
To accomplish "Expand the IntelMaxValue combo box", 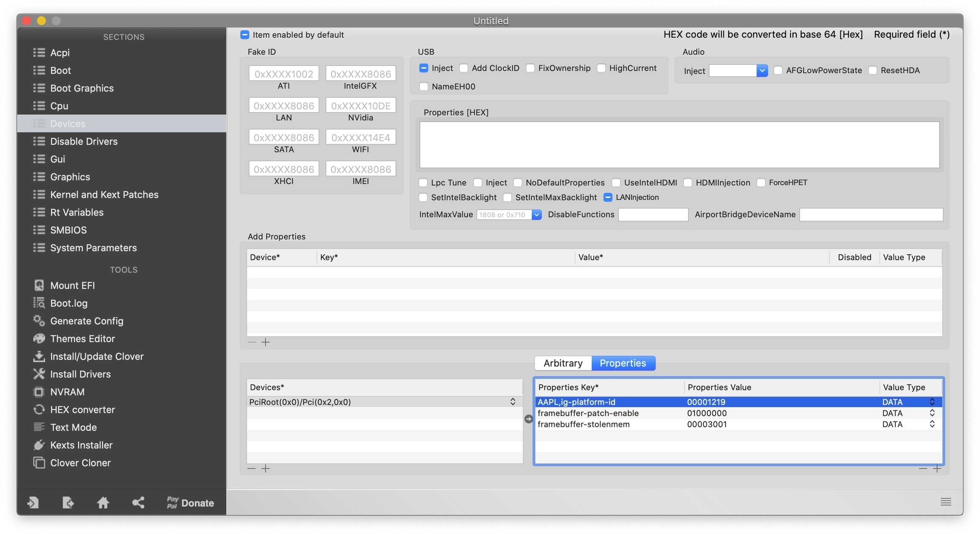I will [x=536, y=215].
